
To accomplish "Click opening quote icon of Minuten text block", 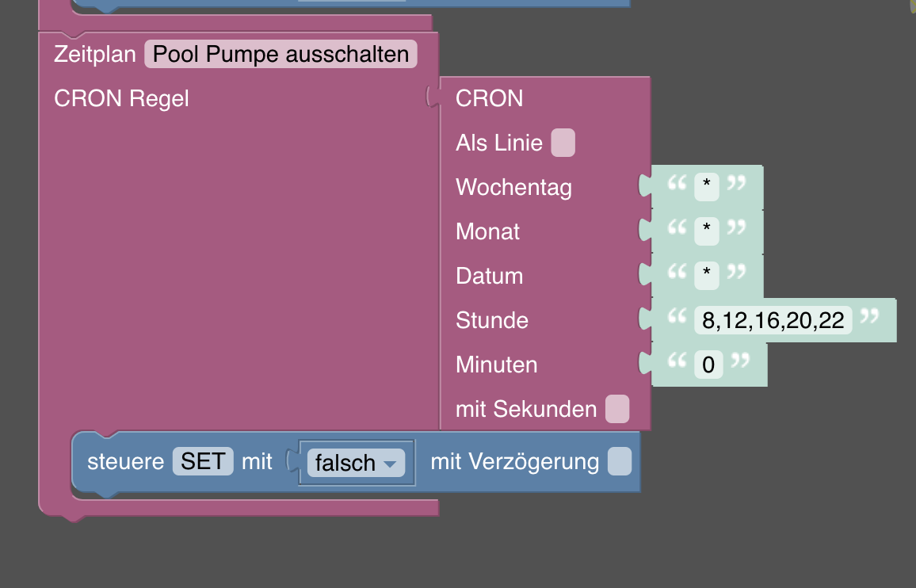I will coord(677,363).
